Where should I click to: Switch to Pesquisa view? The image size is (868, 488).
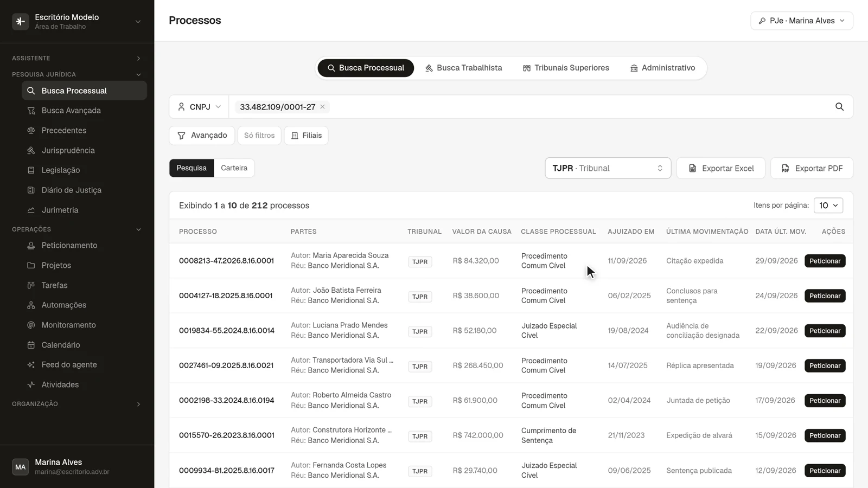pos(192,168)
